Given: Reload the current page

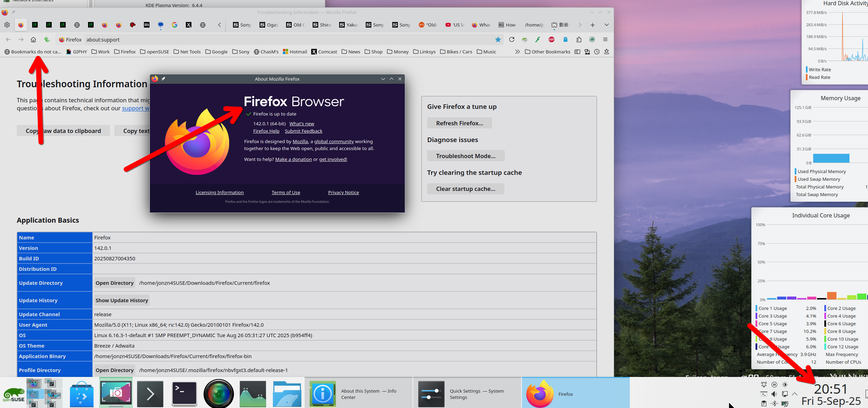Looking at the screenshot, I should point(512,39).
